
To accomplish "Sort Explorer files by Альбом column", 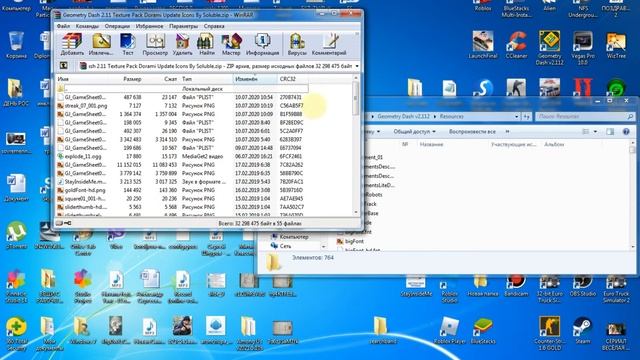I will pyautogui.click(x=554, y=144).
